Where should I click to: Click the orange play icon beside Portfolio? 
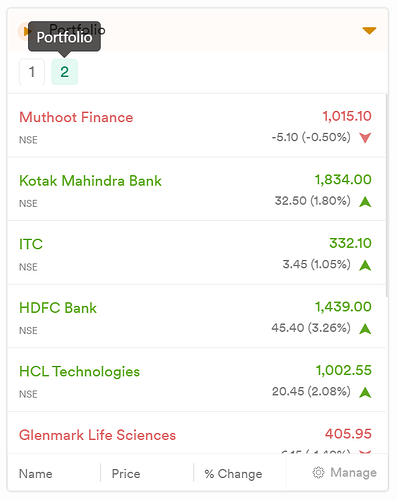tap(25, 31)
